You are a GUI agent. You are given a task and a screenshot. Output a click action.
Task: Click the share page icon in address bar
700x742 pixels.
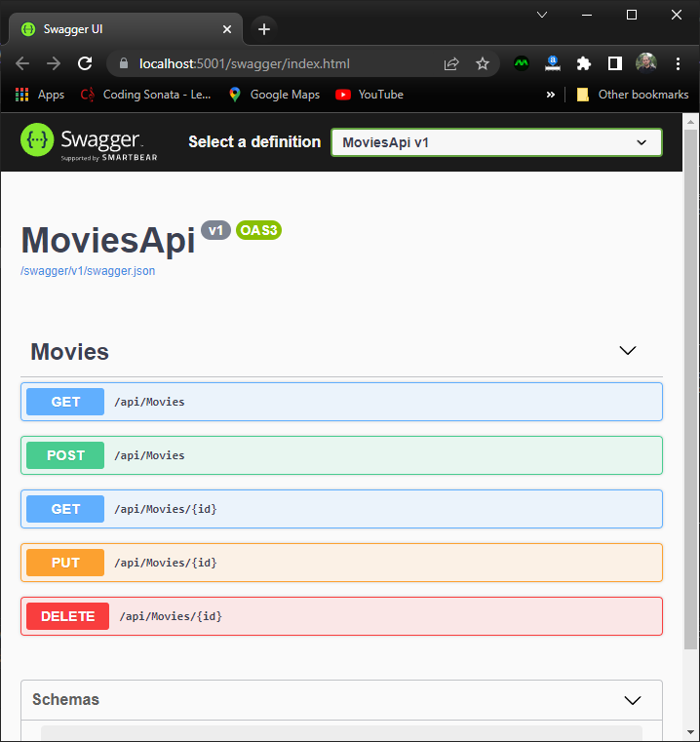[451, 63]
